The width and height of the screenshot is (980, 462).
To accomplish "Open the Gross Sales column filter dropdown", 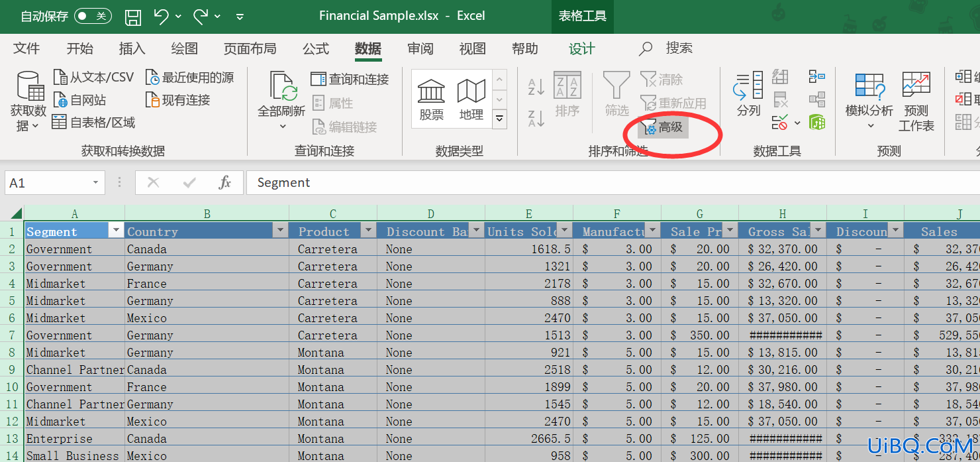I will (818, 231).
